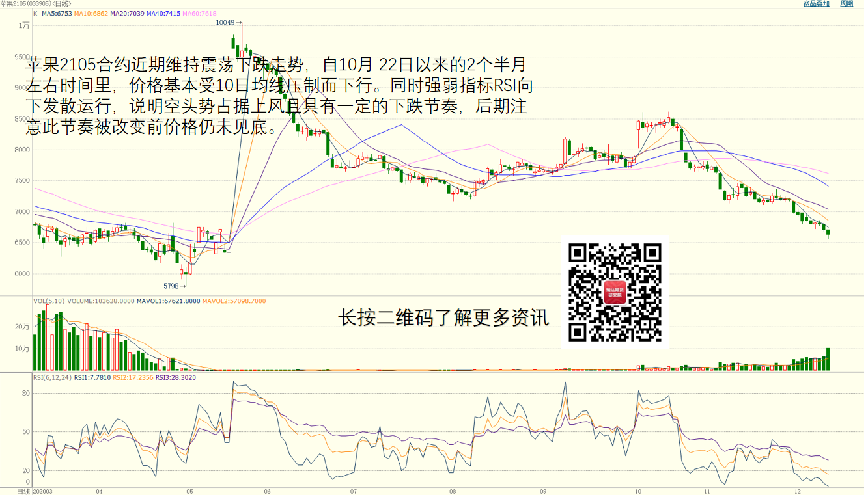Click the MAVOL1 legend value
Viewport: 868px width, 497px height.
(167, 301)
